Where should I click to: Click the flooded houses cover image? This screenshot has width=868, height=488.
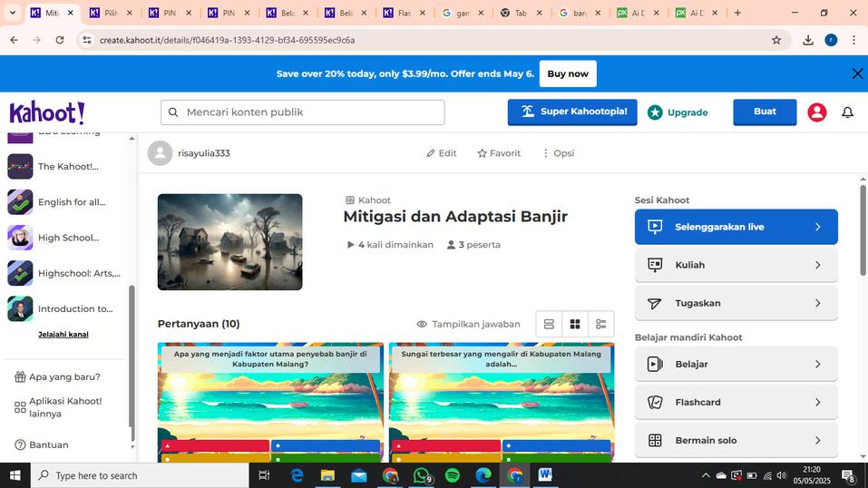tap(229, 242)
